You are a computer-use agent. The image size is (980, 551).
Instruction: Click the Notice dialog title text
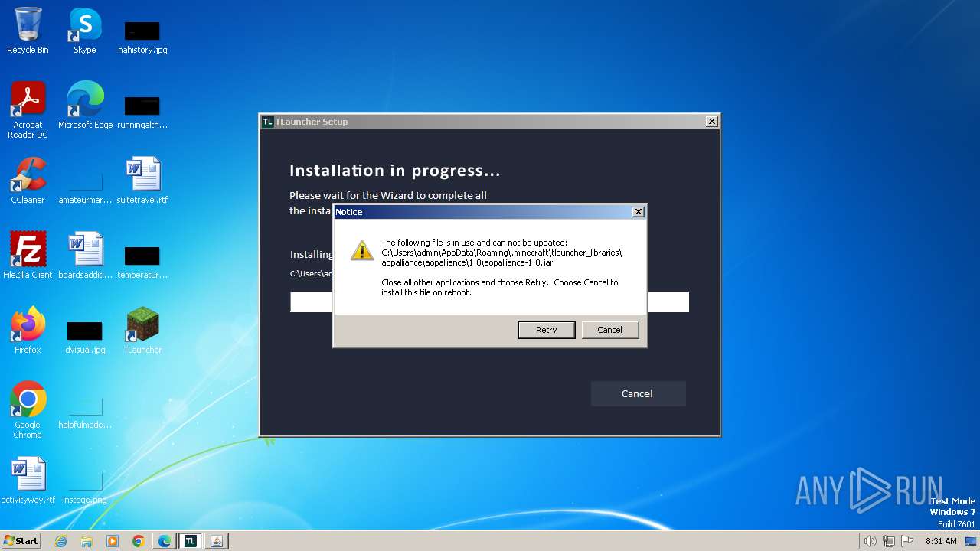[x=349, y=212]
